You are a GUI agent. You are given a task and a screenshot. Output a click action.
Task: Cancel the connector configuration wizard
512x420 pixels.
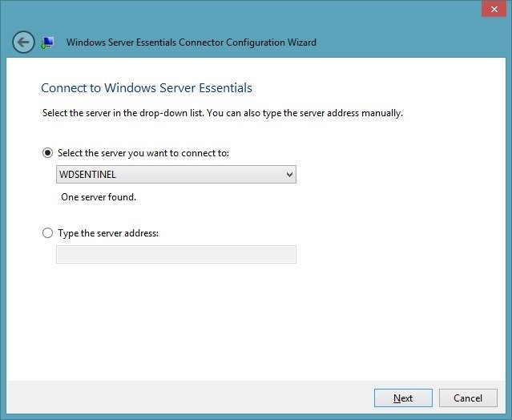[x=468, y=398]
